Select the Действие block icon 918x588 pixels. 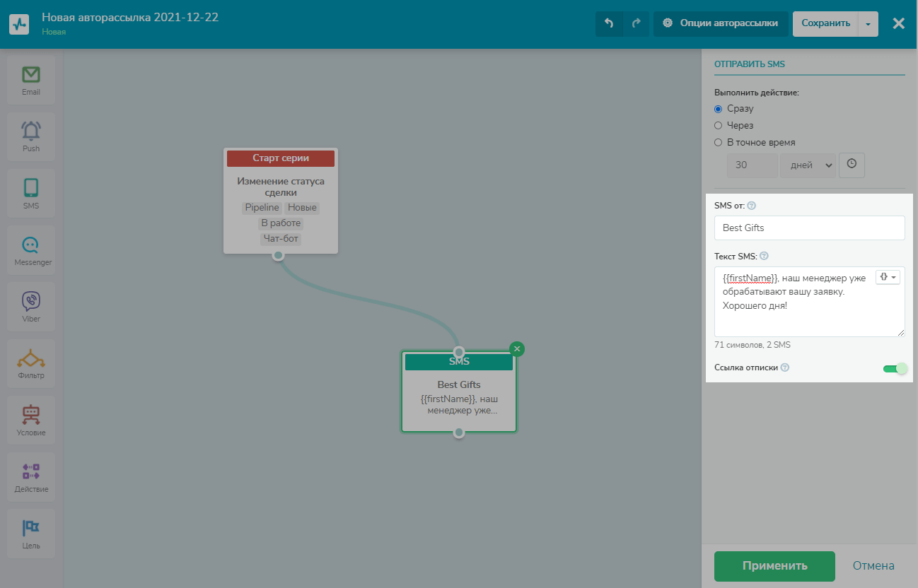coord(30,472)
